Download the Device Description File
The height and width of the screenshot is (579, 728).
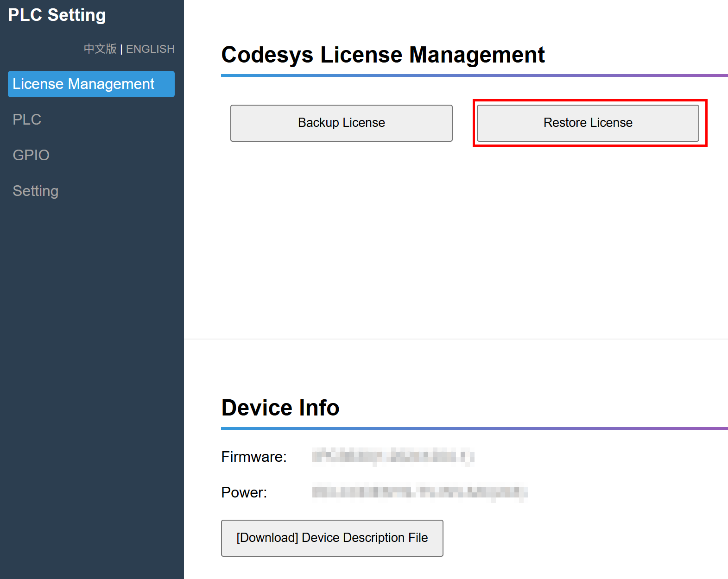coord(332,538)
